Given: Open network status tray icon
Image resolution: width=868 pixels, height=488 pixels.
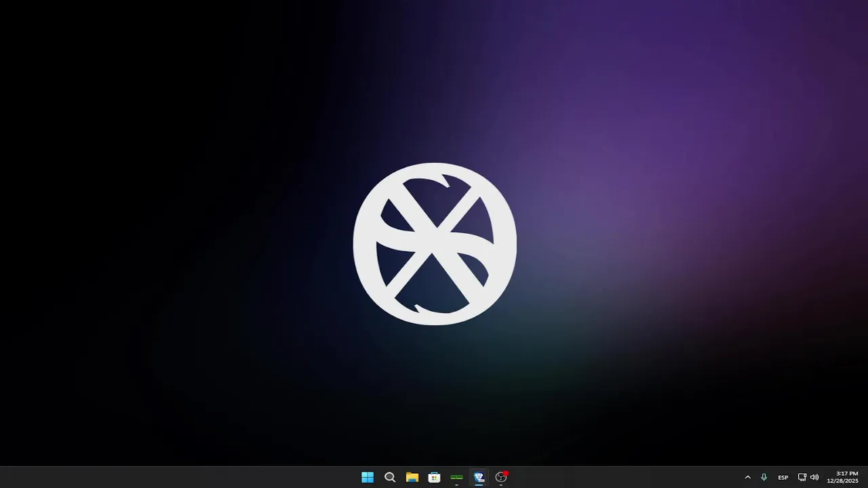Looking at the screenshot, I should pyautogui.click(x=802, y=477).
